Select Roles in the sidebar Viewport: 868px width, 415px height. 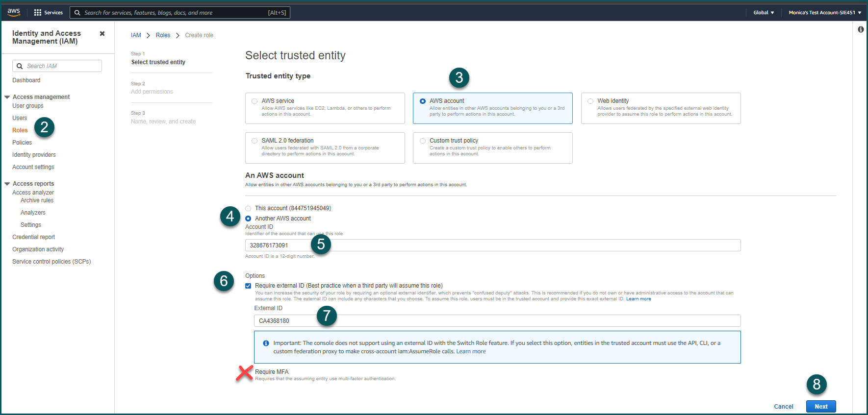click(20, 130)
